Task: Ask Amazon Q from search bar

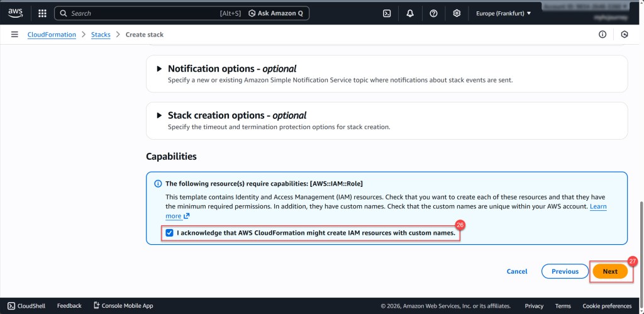Action: coord(277,13)
